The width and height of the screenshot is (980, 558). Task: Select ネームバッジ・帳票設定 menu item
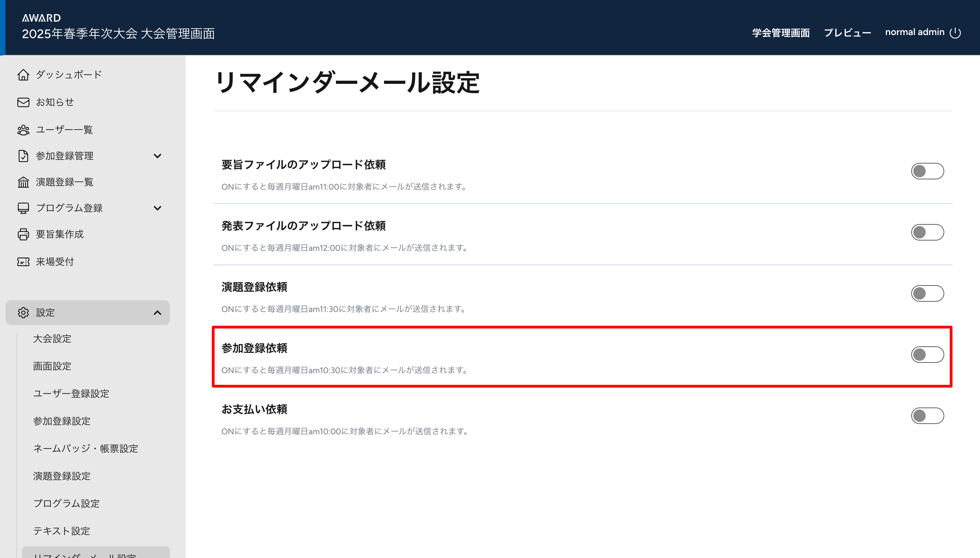coord(86,448)
